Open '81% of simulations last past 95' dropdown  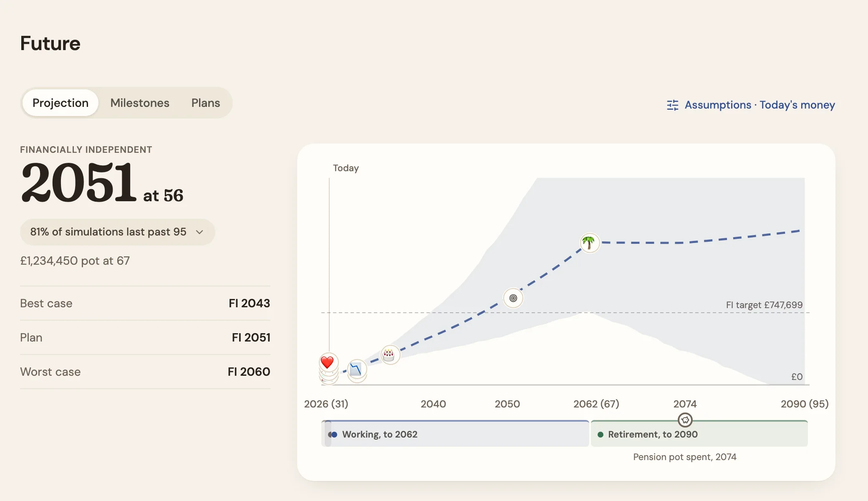coord(117,232)
